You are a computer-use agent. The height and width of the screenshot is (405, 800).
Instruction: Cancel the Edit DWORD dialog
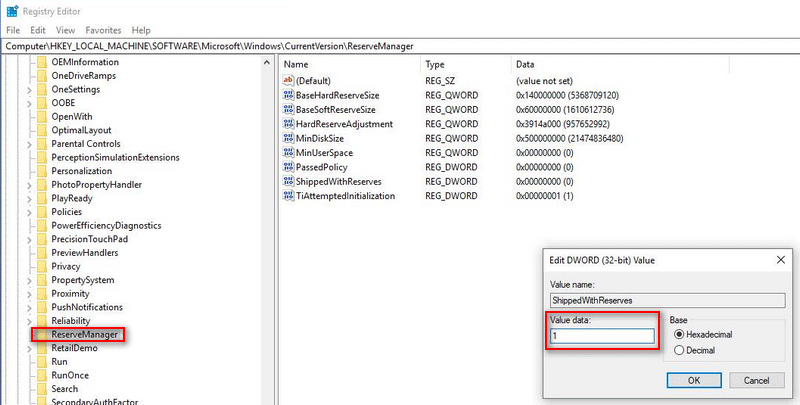click(x=756, y=380)
